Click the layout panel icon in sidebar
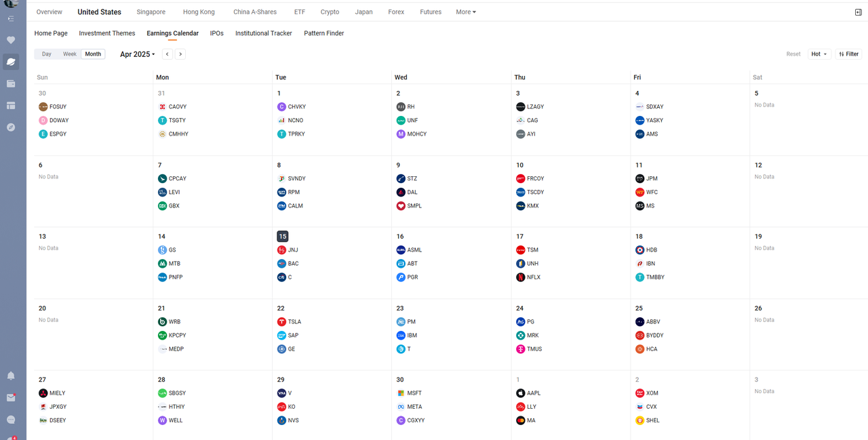Viewport: 868px width, 440px height. tap(11, 105)
